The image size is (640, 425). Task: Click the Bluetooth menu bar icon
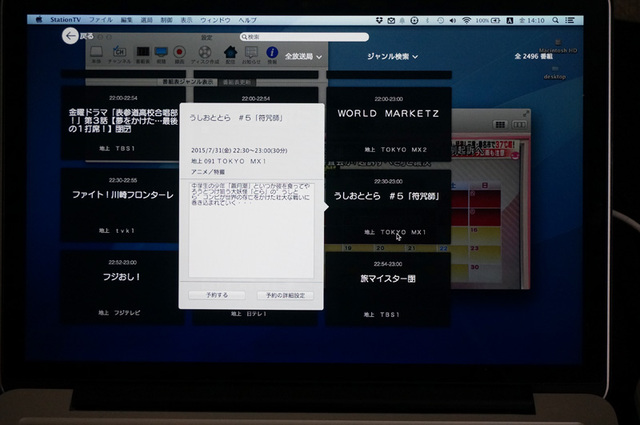click(x=427, y=20)
